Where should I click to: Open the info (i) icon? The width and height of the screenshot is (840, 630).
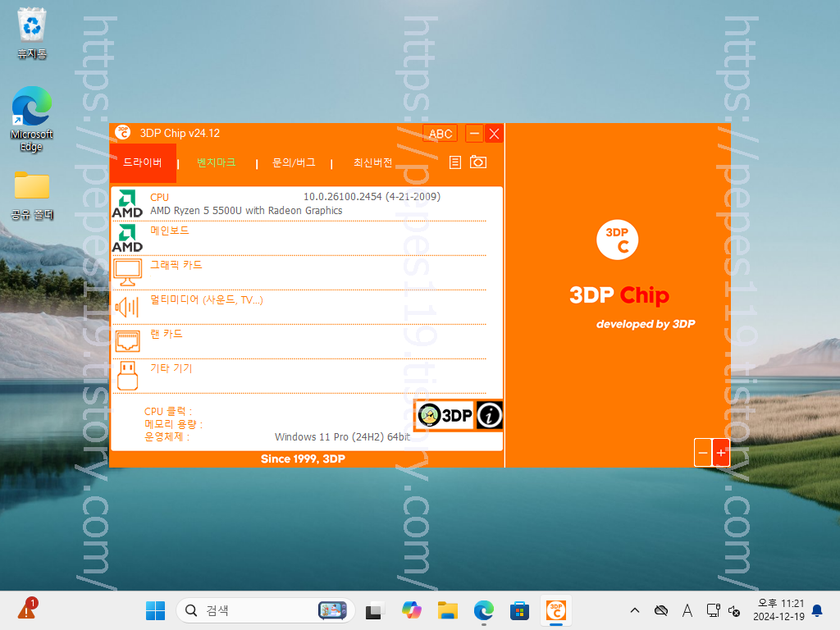tap(489, 415)
